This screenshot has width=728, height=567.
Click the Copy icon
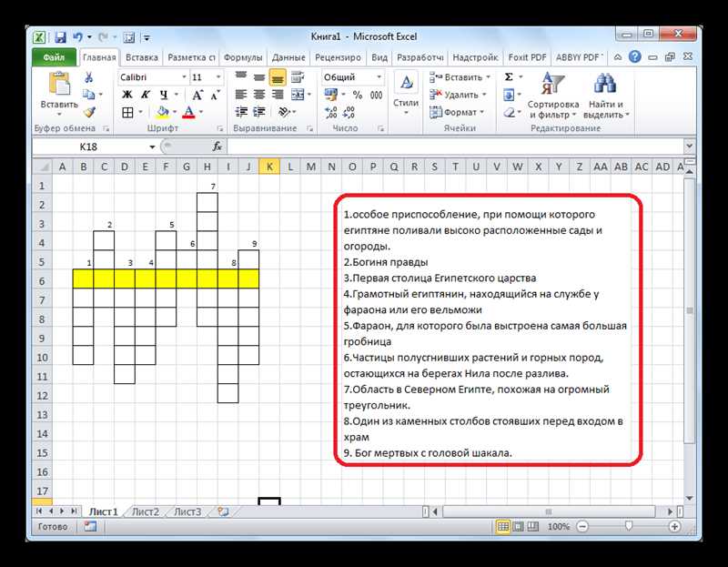pos(88,95)
